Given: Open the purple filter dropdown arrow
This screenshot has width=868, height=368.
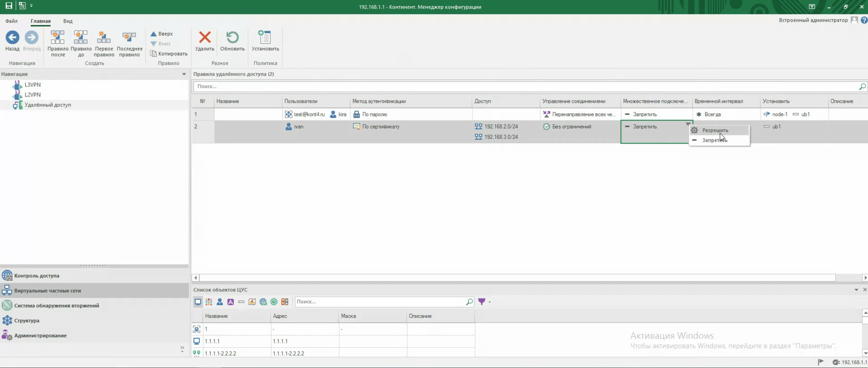Looking at the screenshot, I should 490,302.
